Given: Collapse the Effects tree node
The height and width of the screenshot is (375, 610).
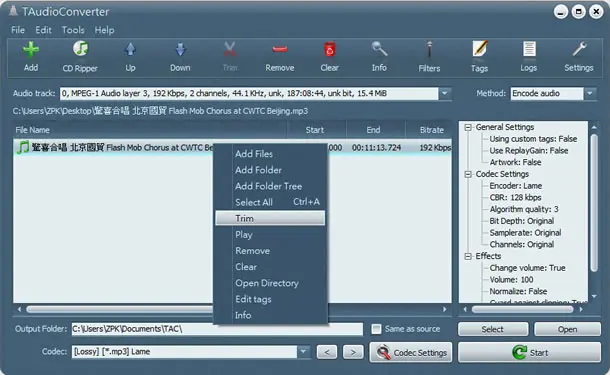Looking at the screenshot, I should pos(468,256).
